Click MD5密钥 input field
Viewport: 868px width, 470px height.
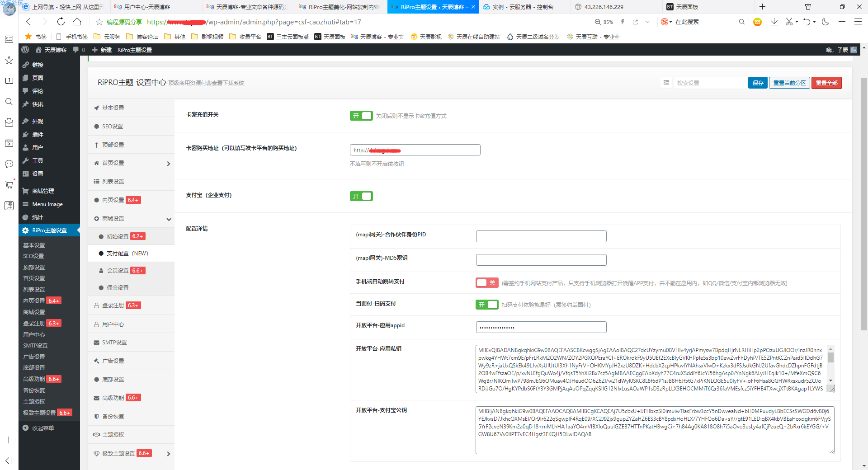tap(541, 260)
